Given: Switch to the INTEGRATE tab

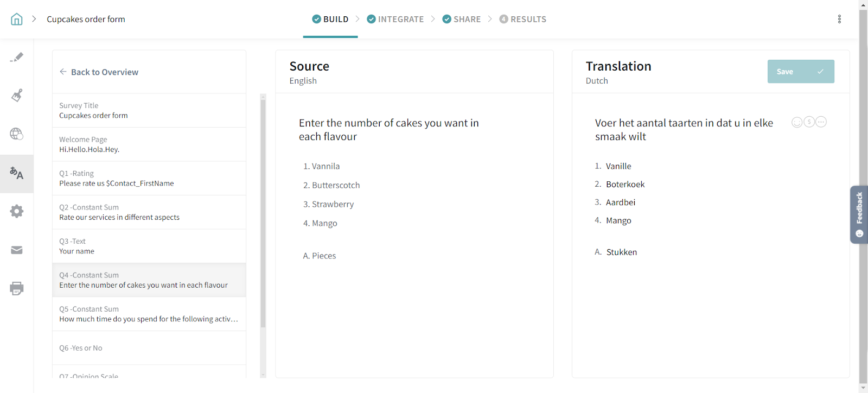Looking at the screenshot, I should pyautogui.click(x=395, y=20).
